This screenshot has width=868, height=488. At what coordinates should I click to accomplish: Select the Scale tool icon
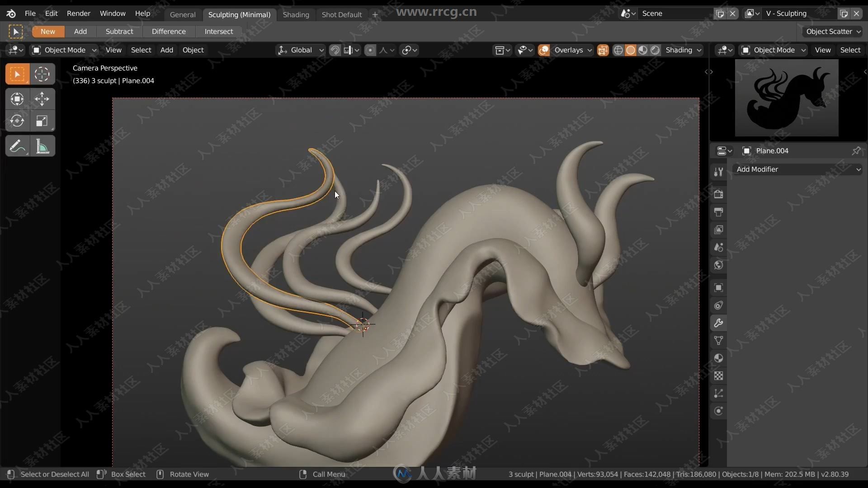pos(41,122)
